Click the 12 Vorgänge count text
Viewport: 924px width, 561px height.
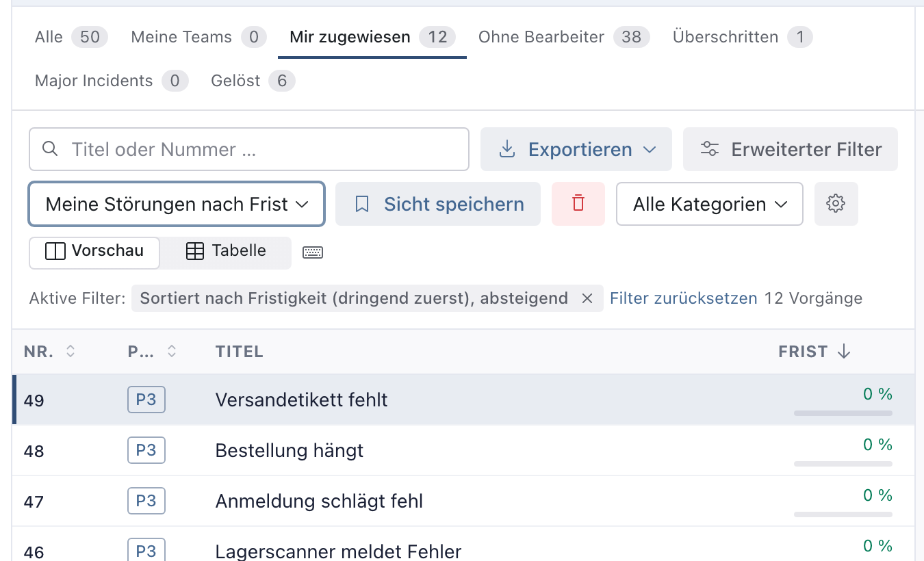click(x=813, y=298)
